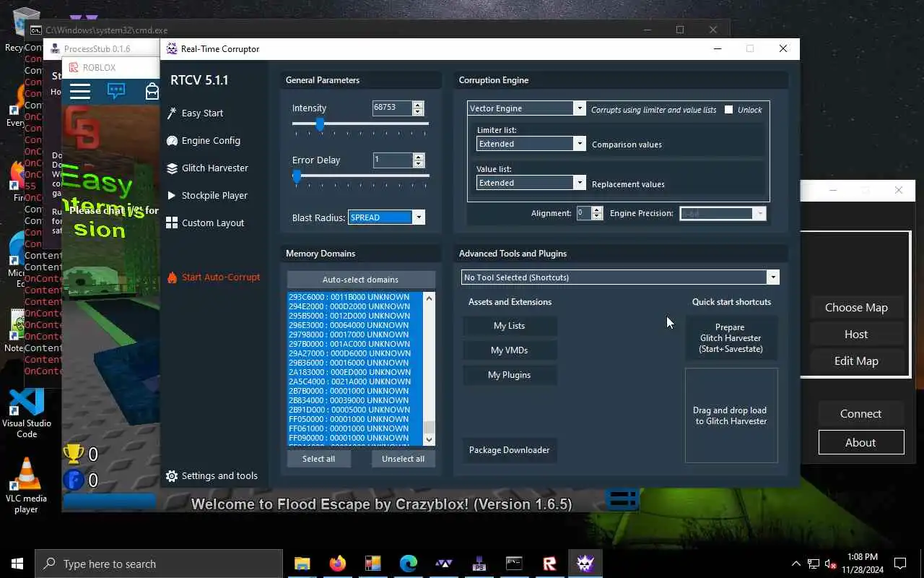Click Host in right window
The height and width of the screenshot is (578, 924).
coord(856,335)
